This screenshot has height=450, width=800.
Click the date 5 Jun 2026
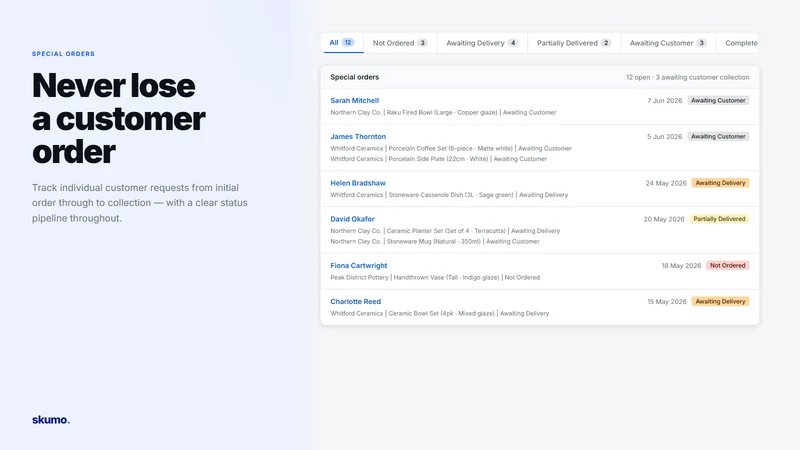point(665,137)
